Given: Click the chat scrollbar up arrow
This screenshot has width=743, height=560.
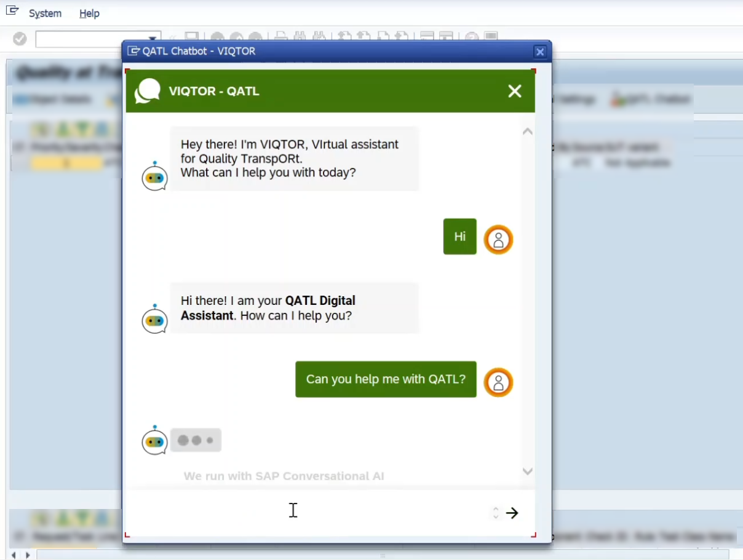Looking at the screenshot, I should click(527, 130).
